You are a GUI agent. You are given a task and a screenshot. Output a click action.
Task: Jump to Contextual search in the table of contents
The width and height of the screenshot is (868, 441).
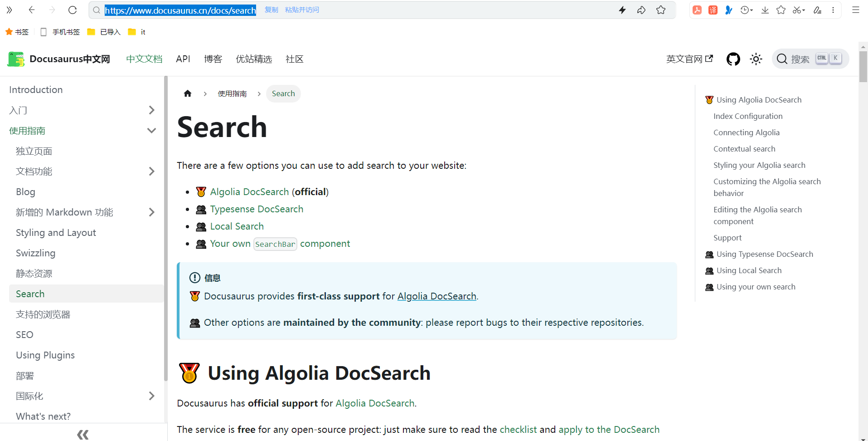[744, 149]
